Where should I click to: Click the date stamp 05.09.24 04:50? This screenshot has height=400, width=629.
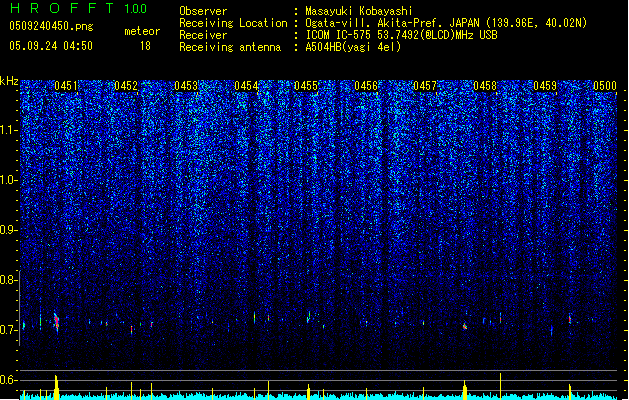point(51,46)
